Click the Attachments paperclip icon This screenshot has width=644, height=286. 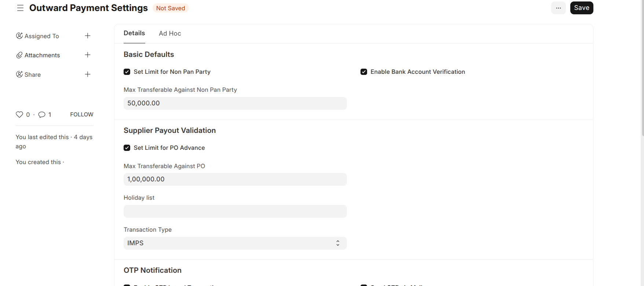click(19, 55)
